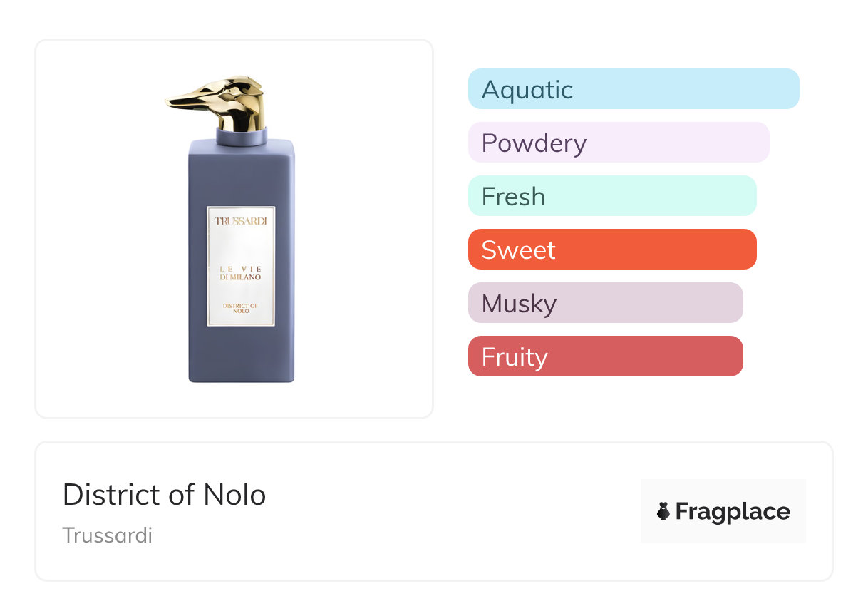The width and height of the screenshot is (868, 616).
Task: Select the Powdery accord bar
Action: tap(619, 143)
